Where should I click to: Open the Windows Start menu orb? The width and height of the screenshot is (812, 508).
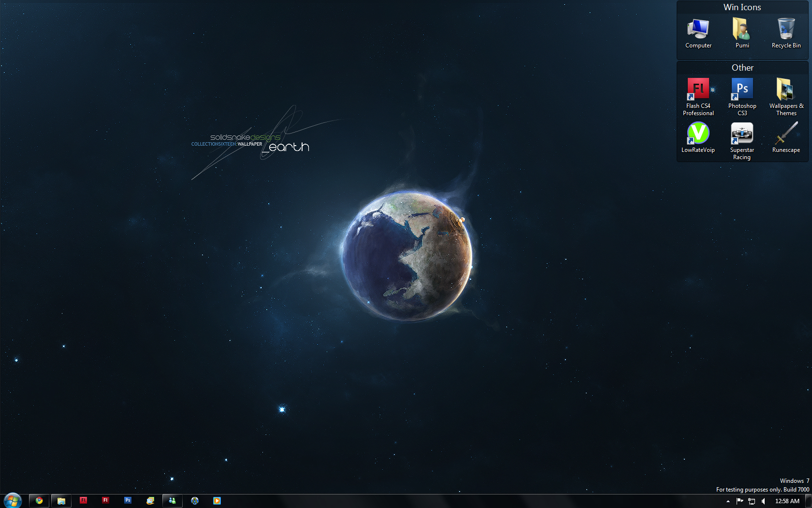[13, 501]
